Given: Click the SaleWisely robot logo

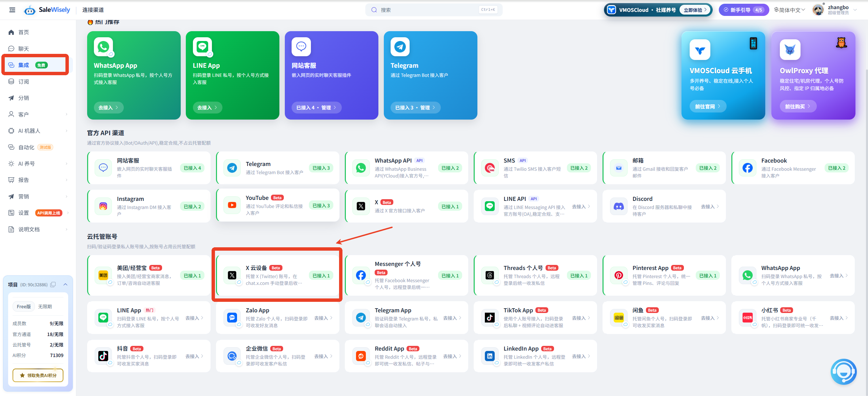Looking at the screenshot, I should [30, 10].
